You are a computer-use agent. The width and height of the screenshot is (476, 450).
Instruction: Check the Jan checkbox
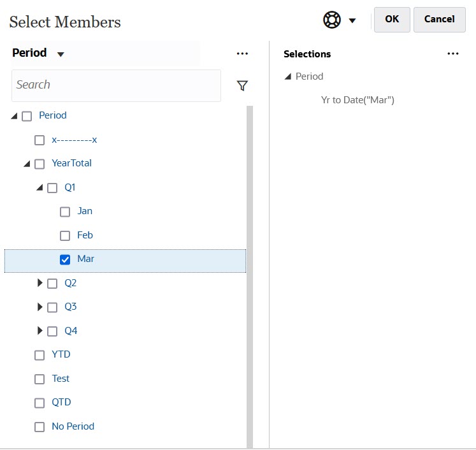(x=65, y=212)
